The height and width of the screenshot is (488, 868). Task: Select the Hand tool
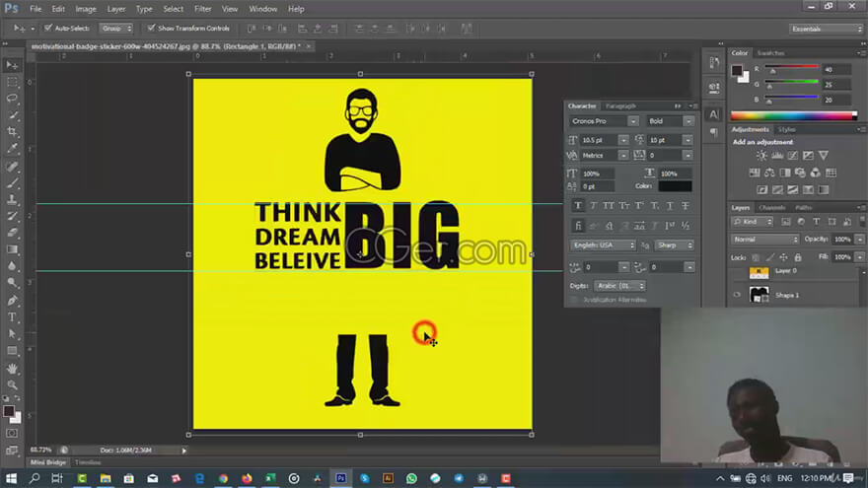pos(12,369)
